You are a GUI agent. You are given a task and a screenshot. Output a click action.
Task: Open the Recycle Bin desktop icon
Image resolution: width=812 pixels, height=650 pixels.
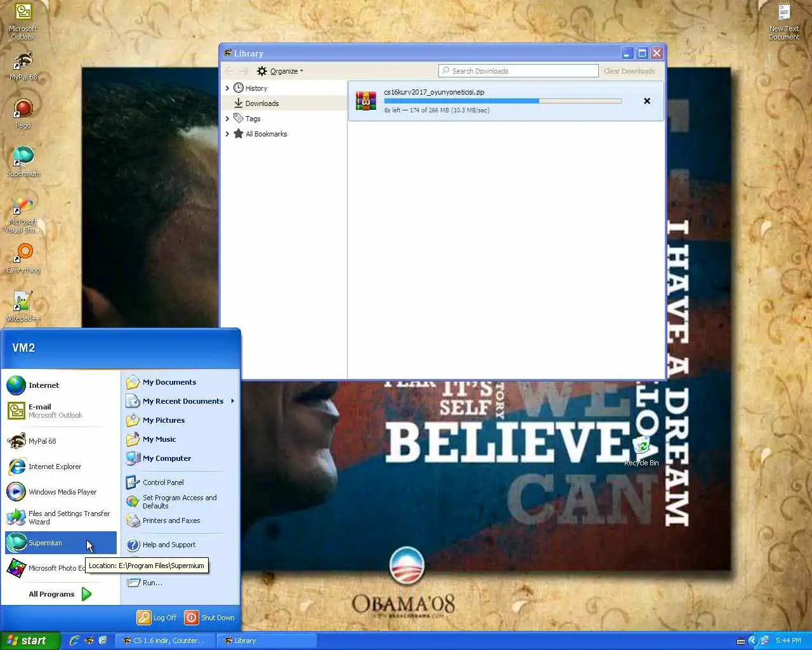(641, 451)
